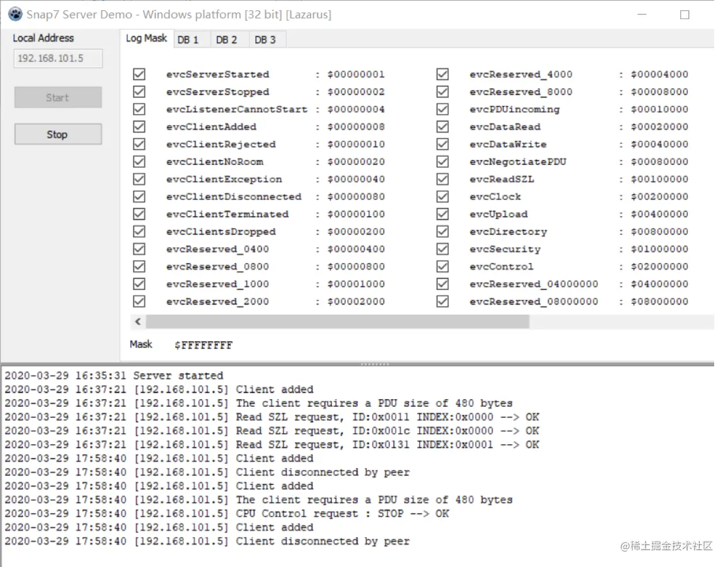Uncheck the evcReserved_1000 checkbox
The width and height of the screenshot is (728, 567).
(139, 284)
